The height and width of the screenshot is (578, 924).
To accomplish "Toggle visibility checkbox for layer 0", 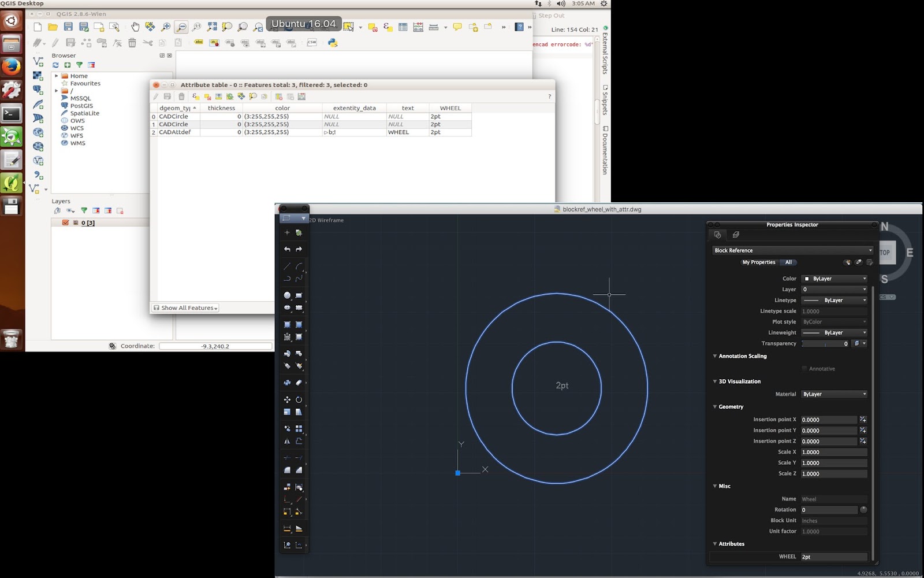I will pyautogui.click(x=65, y=223).
